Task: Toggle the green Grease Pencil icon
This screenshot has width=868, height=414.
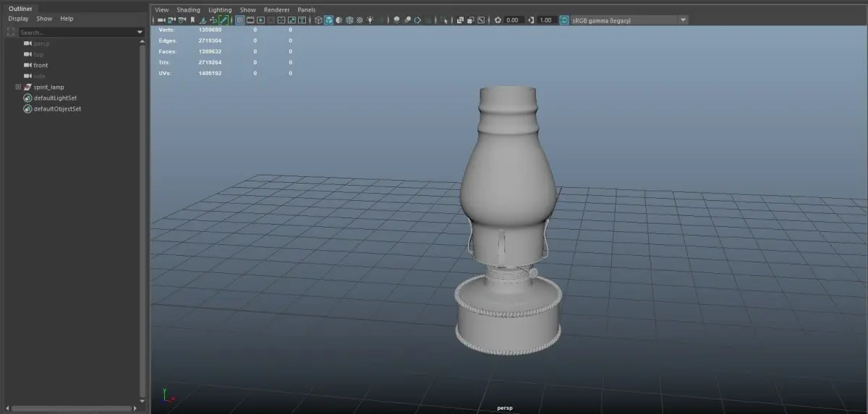Action: pos(224,20)
